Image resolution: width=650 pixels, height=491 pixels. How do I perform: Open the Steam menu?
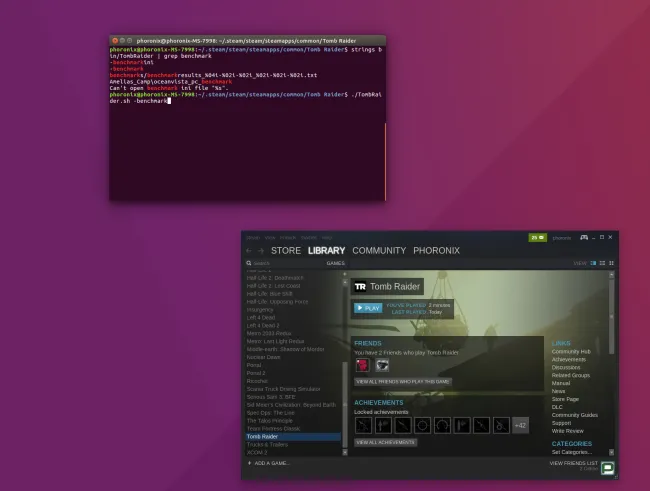pyautogui.click(x=253, y=238)
